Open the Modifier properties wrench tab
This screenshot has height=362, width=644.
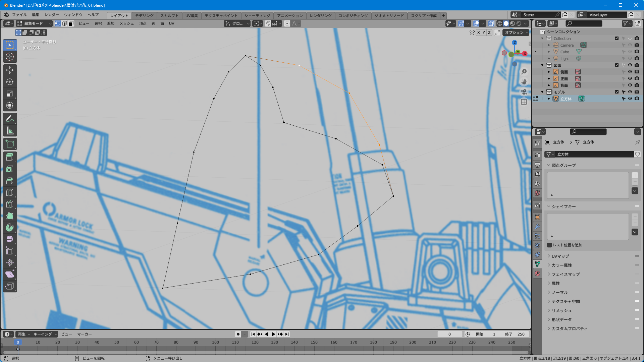coord(537,227)
